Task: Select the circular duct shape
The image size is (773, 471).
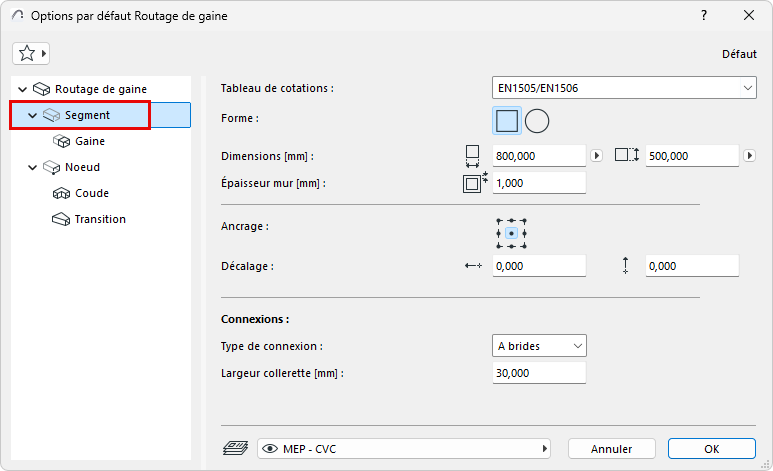Action: 537,121
